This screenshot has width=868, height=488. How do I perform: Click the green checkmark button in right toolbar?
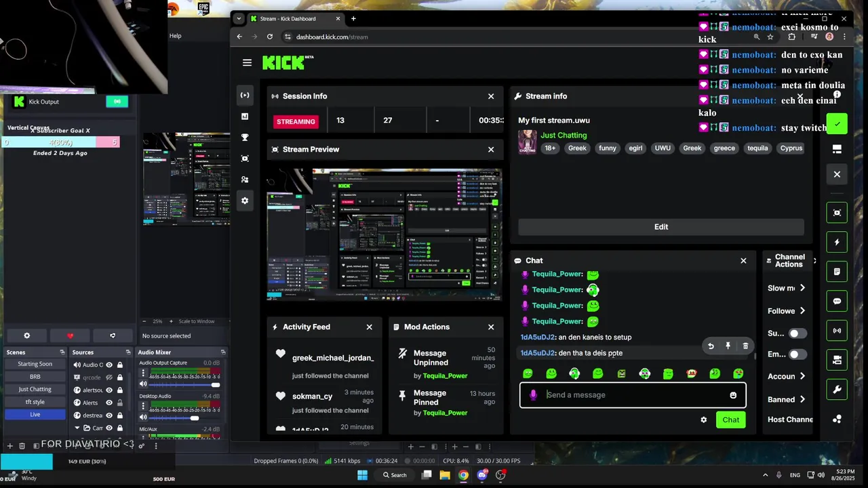click(x=837, y=124)
